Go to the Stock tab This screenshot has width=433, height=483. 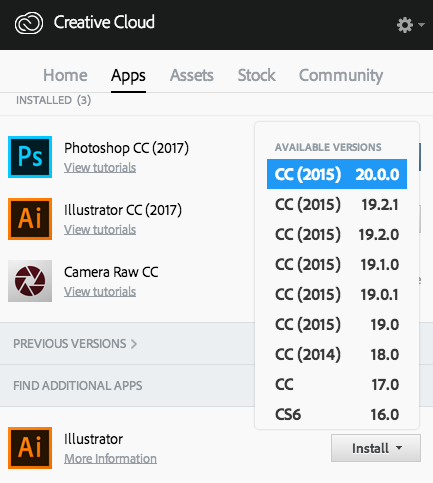pos(257,75)
